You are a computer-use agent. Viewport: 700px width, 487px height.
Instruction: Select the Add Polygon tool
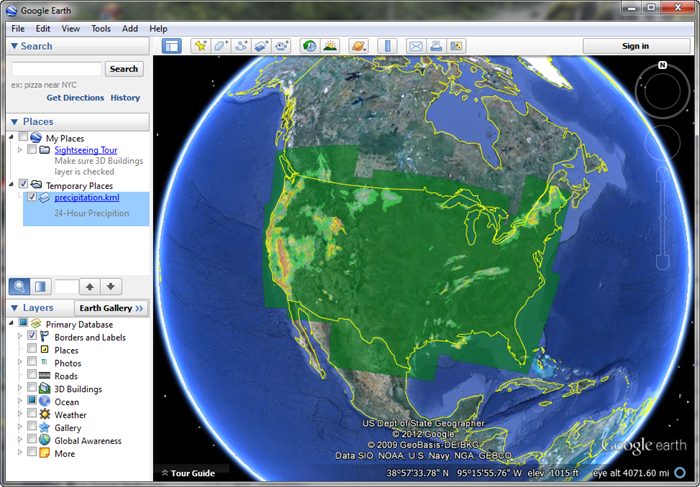coord(220,46)
